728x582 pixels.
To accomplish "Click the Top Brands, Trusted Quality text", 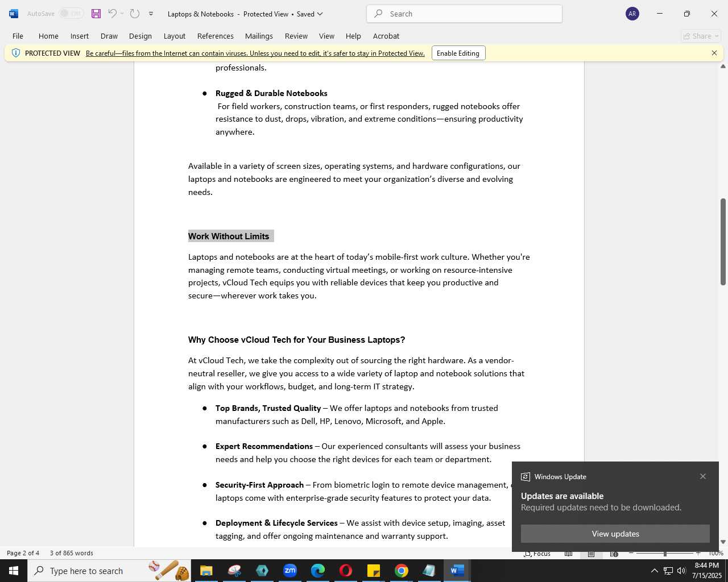I will pos(268,408).
